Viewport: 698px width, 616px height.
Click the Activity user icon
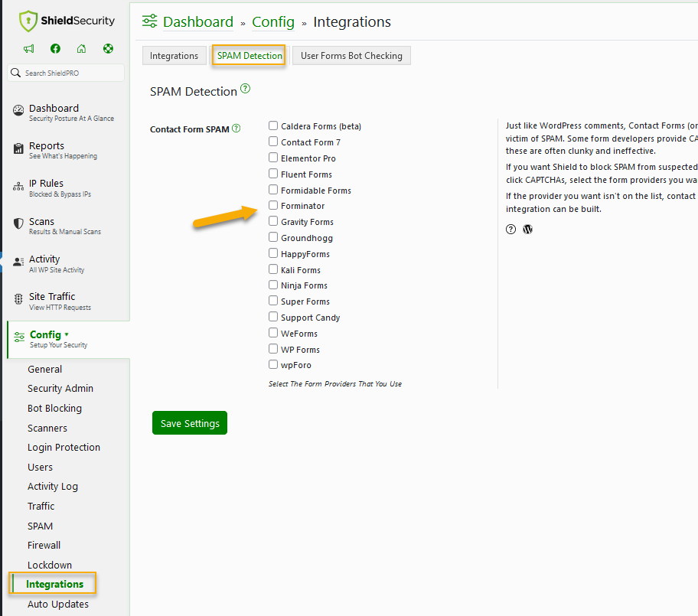18,262
